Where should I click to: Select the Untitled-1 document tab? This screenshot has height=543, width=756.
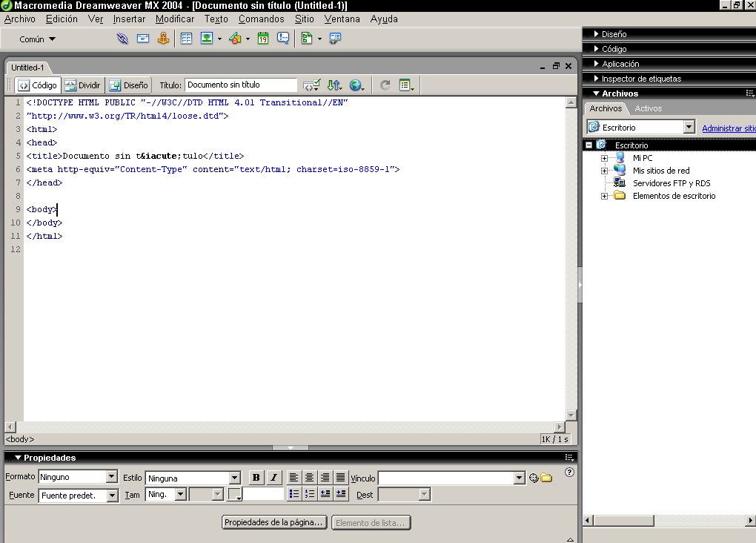point(27,68)
